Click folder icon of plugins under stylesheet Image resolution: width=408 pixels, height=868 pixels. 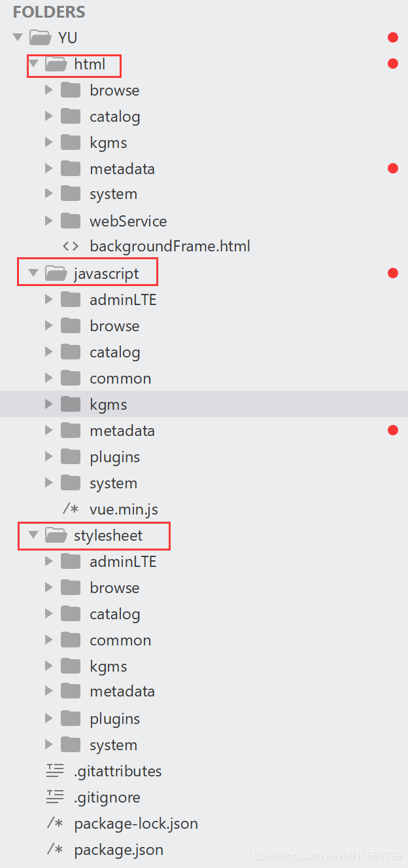(x=71, y=718)
